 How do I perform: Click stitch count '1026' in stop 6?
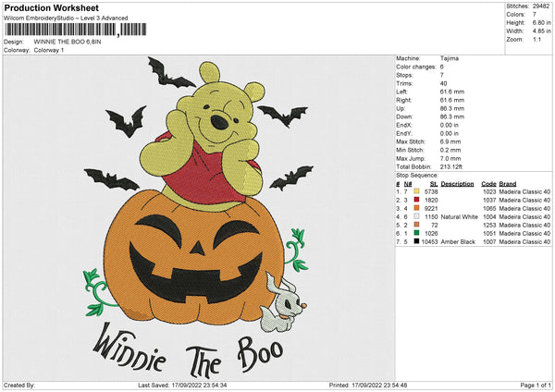pyautogui.click(x=431, y=233)
